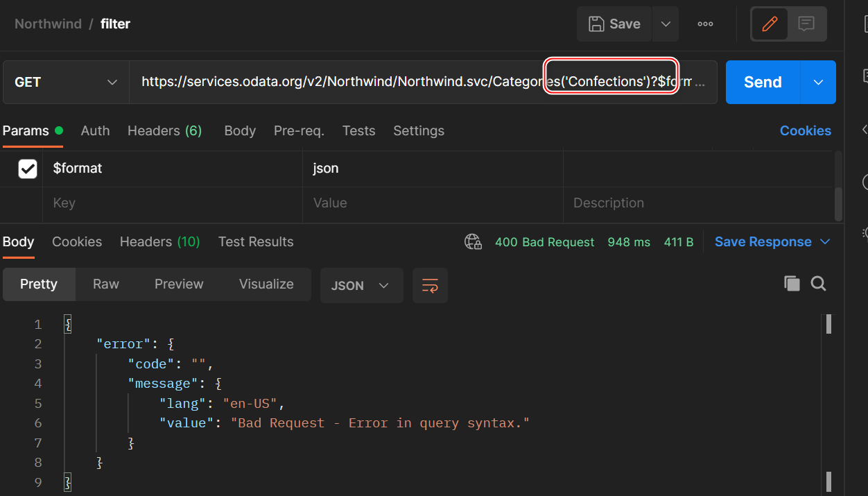Viewport: 868px width, 496px height.
Task: Open the Tests tab
Action: pyautogui.click(x=358, y=130)
